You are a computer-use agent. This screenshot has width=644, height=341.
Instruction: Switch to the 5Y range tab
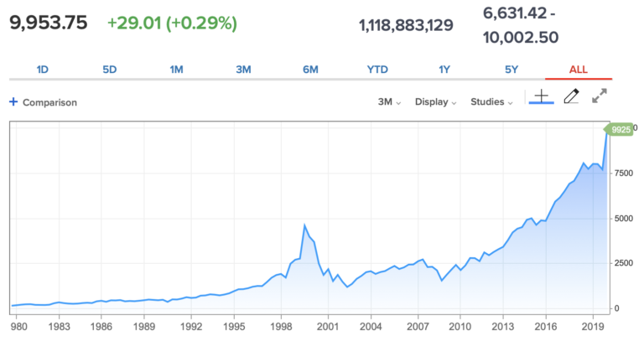(x=512, y=70)
